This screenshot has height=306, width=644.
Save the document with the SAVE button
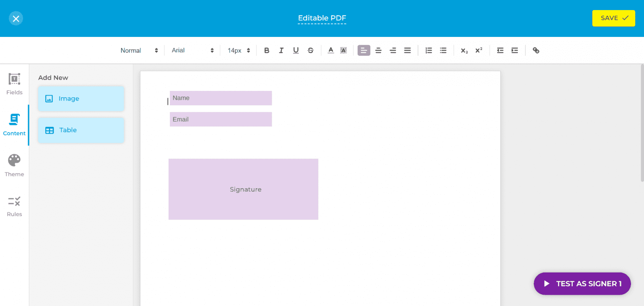pyautogui.click(x=613, y=18)
